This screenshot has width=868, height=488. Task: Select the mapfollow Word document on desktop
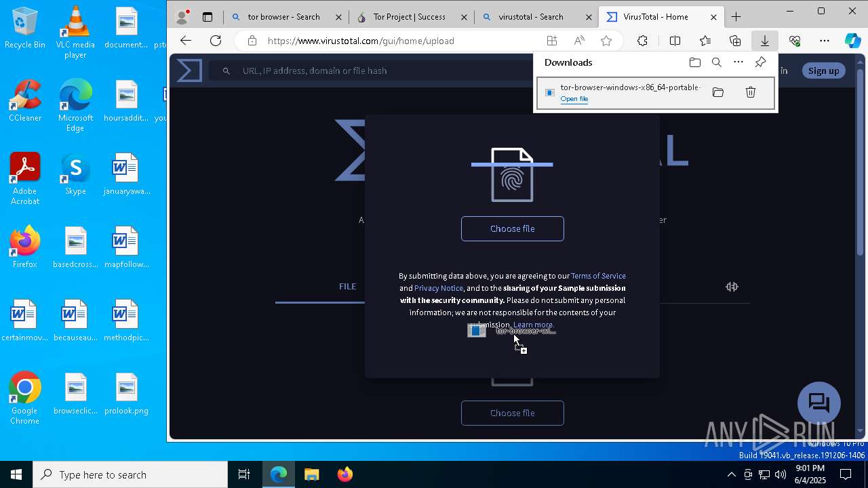(126, 247)
